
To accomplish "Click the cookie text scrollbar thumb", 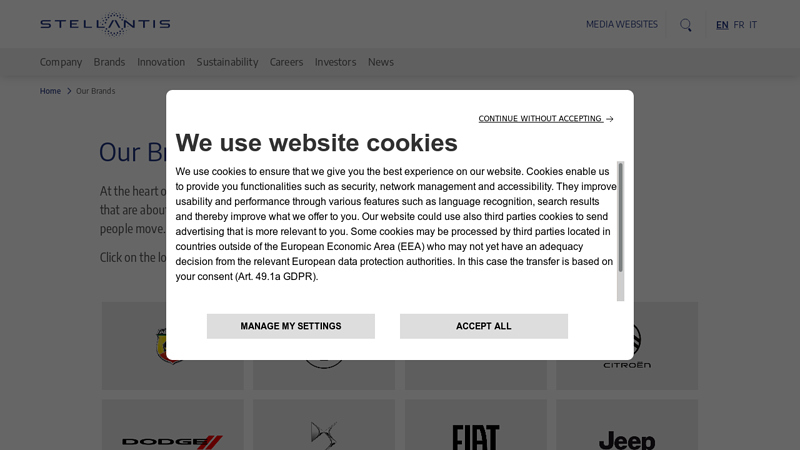I will pyautogui.click(x=620, y=217).
